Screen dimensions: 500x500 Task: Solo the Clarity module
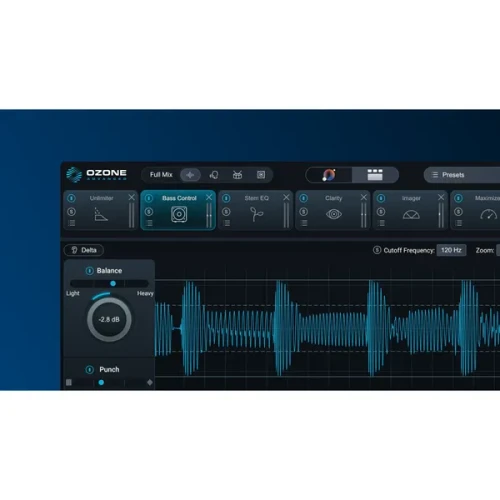pos(303,212)
